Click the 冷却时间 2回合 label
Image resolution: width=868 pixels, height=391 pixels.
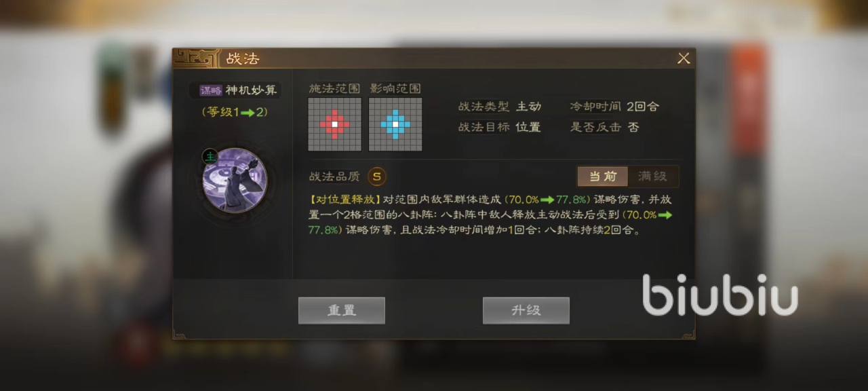coord(614,107)
